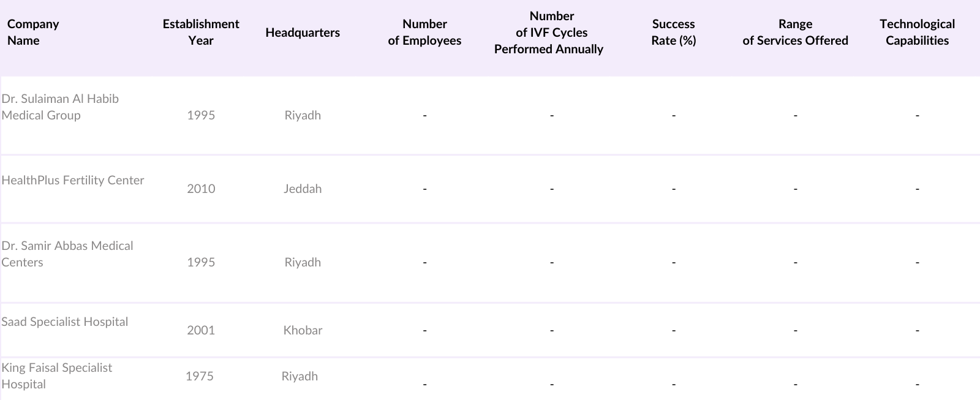Select the Technological Capabilities column header
980x400 pixels.
pos(917,32)
